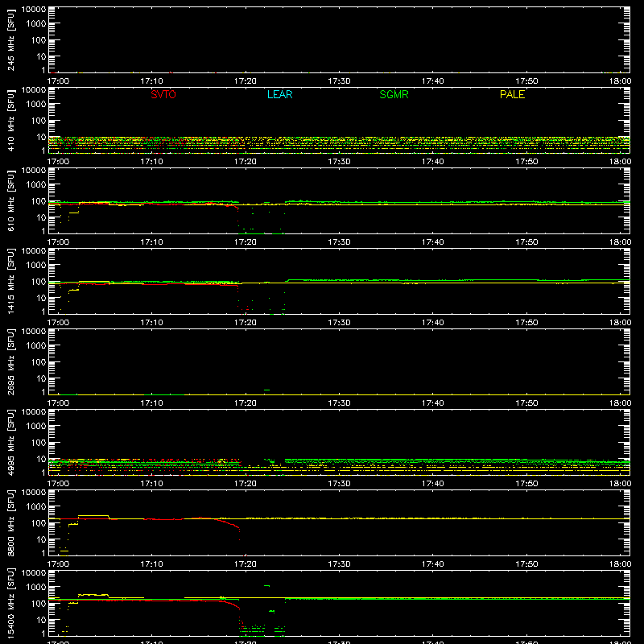The height and width of the screenshot is (644, 644).
Task: Click the green spike above 1000 in 15400 MHz panel
Action: (266, 586)
